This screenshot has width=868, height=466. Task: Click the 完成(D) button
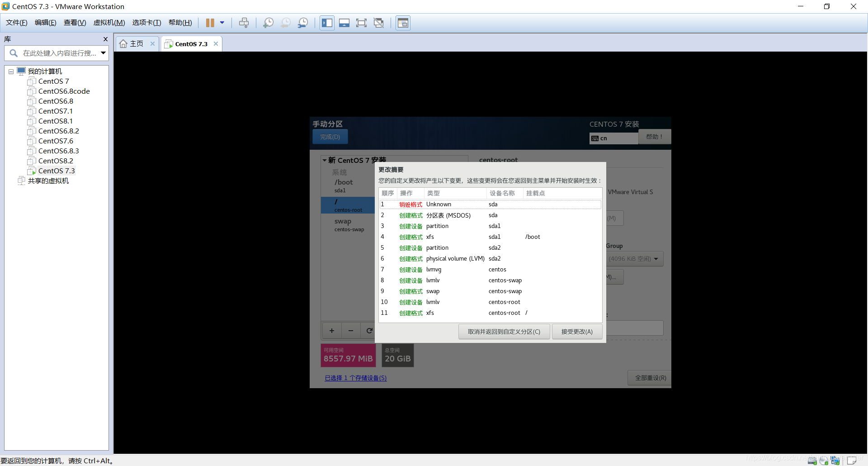tap(330, 137)
